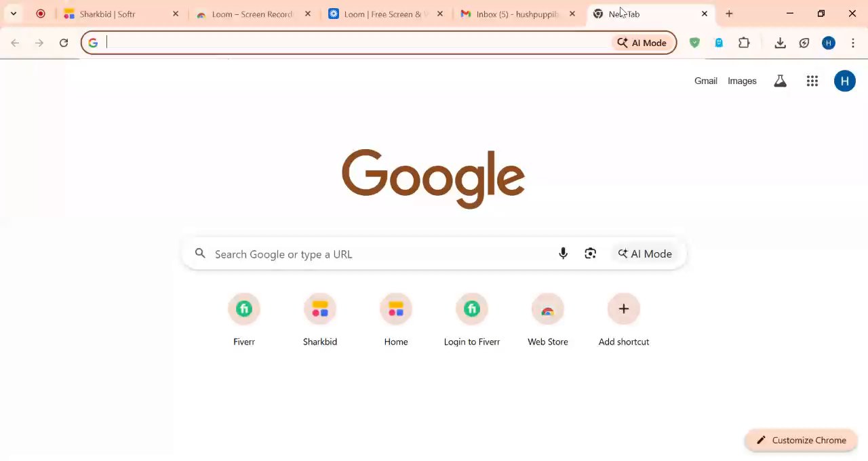Open the Extensions puzzle menu
The height and width of the screenshot is (461, 868).
pyautogui.click(x=744, y=43)
